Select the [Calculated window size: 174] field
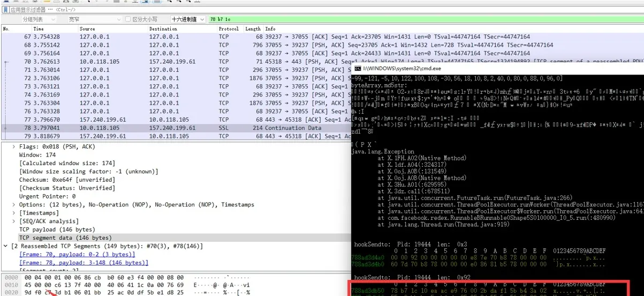 [x=67, y=163]
